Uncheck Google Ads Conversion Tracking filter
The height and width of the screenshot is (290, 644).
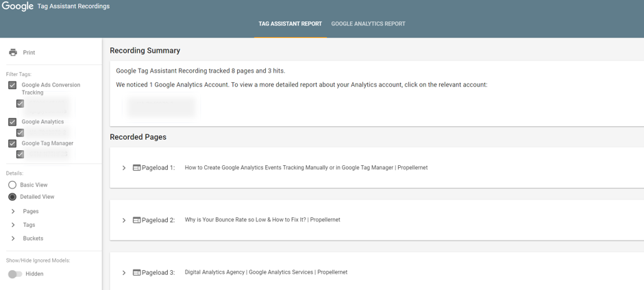pos(12,85)
